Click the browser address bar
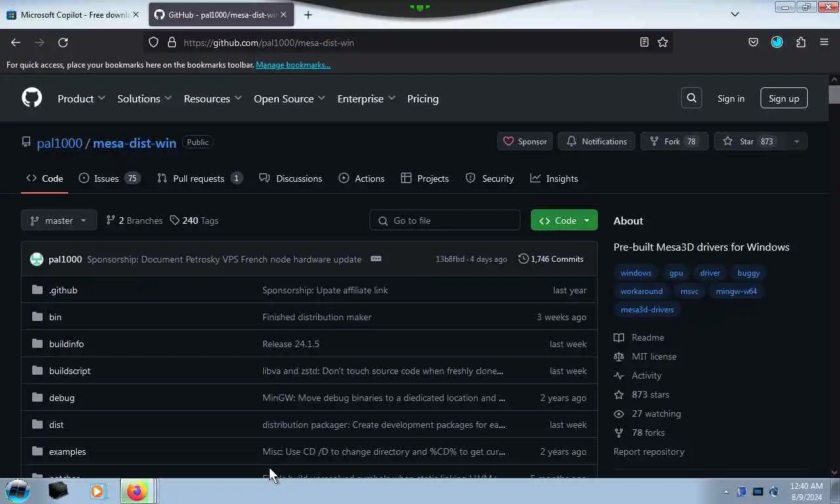Viewport: 840px width, 504px height. pyautogui.click(x=407, y=43)
